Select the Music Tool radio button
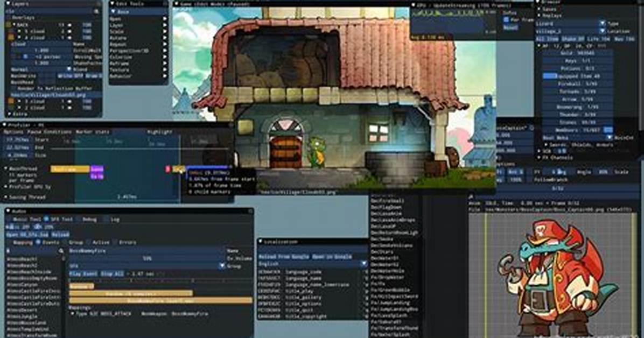Viewport: 644px width, 338px height. [x=9, y=219]
